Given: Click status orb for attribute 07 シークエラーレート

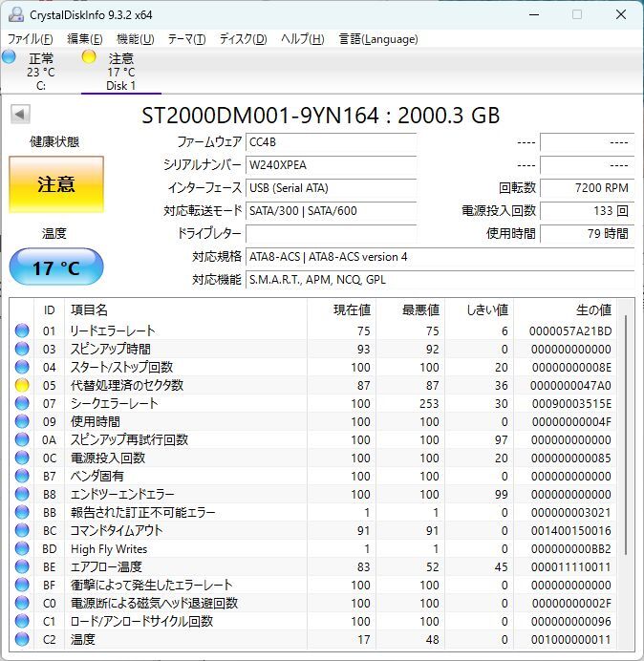Looking at the screenshot, I should [22, 403].
